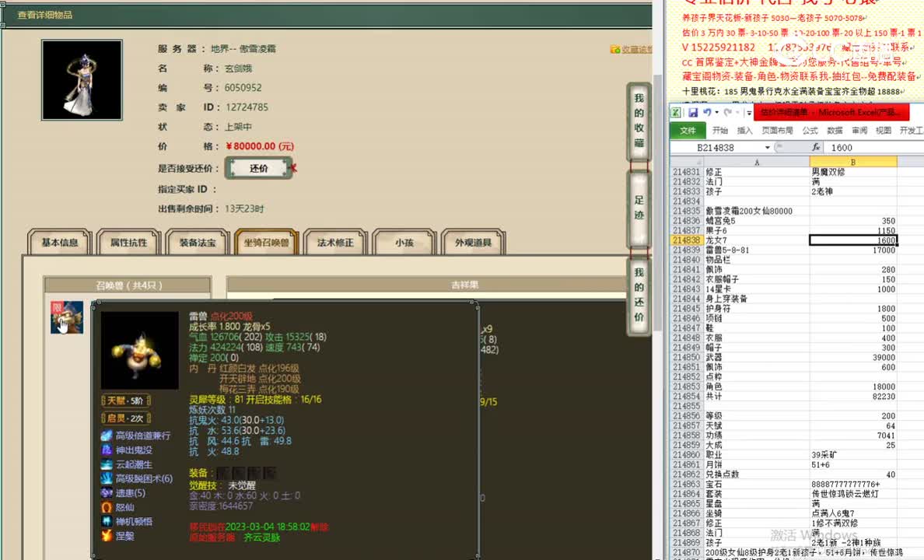Click the 启灵·2次 badge
Viewport: 924px width, 560px height.
125,418
